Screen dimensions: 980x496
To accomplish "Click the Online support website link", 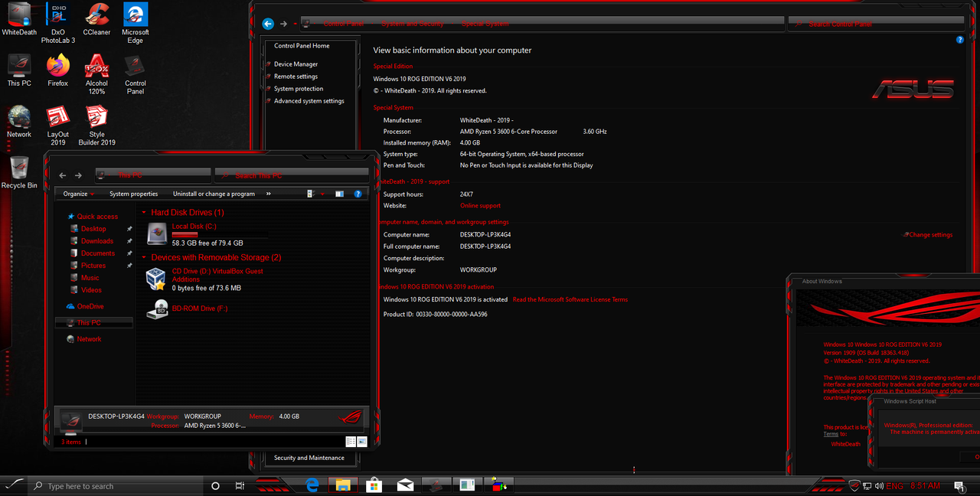I will tap(480, 206).
